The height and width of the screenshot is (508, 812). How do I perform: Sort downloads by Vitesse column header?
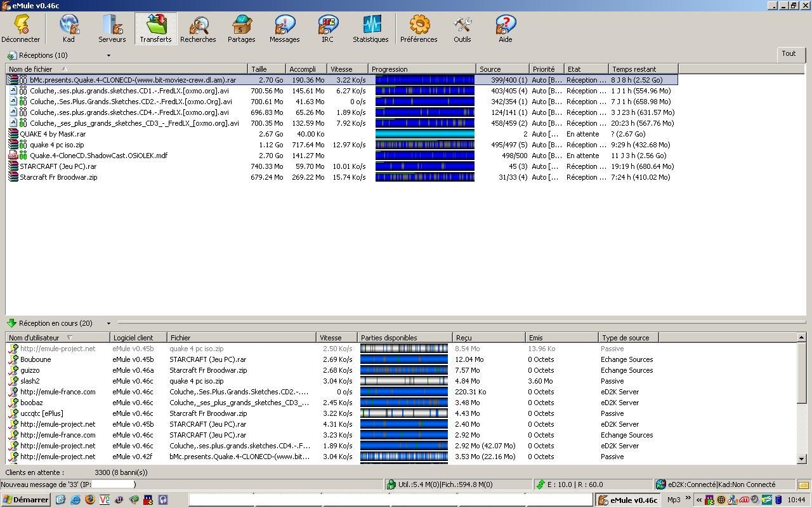pyautogui.click(x=341, y=69)
